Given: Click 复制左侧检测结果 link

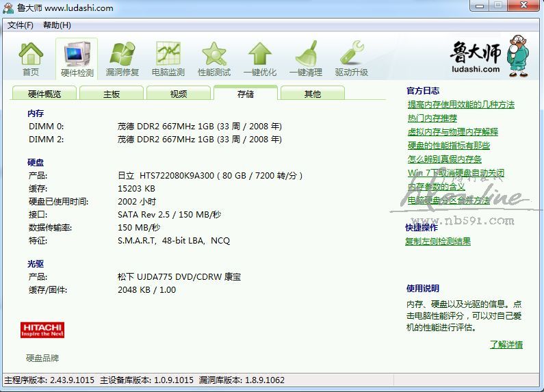Looking at the screenshot, I should 438,241.
